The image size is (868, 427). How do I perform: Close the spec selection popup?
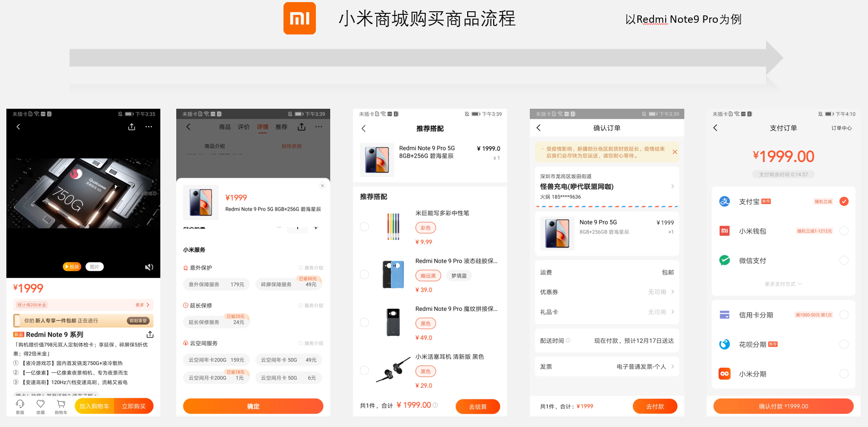click(x=322, y=186)
